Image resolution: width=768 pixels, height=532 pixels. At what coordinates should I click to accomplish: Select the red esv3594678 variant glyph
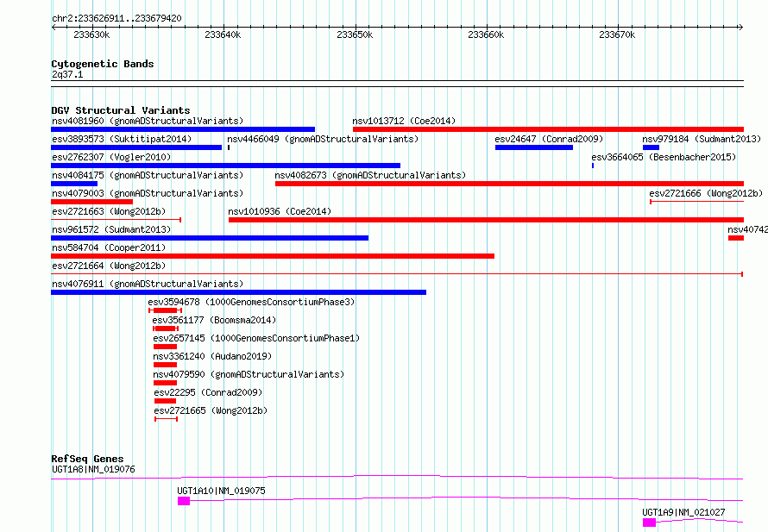[165, 310]
